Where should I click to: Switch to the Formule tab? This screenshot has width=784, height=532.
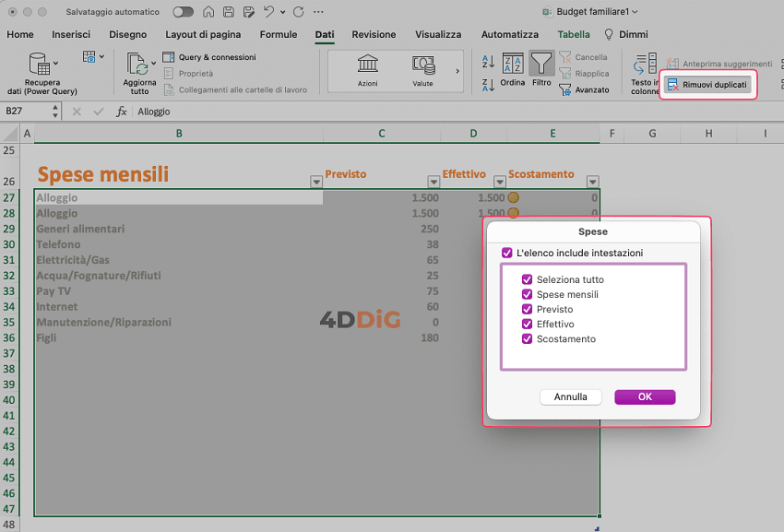coord(278,34)
